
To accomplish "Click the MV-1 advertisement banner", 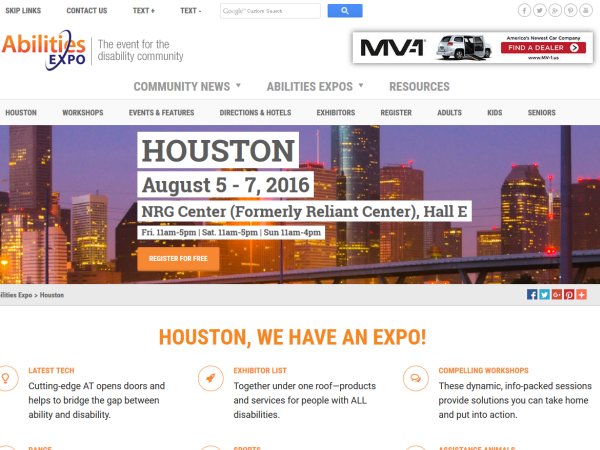I will pyautogui.click(x=473, y=47).
